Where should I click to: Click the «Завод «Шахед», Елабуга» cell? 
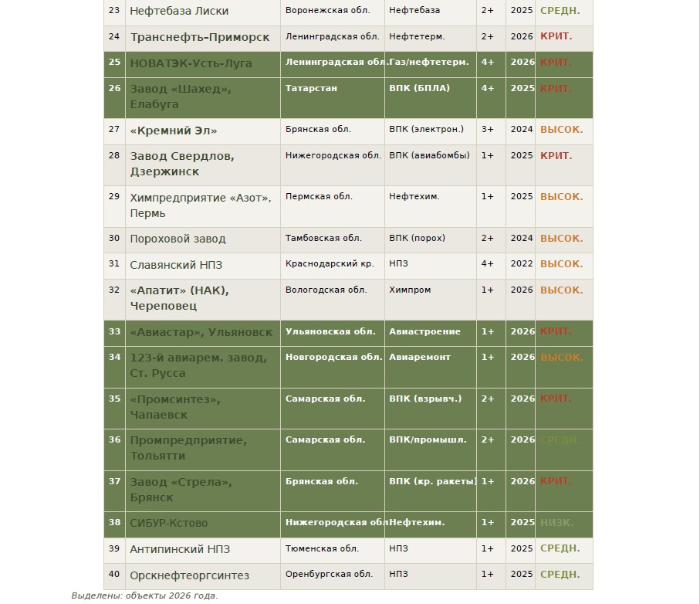pyautogui.click(x=180, y=97)
